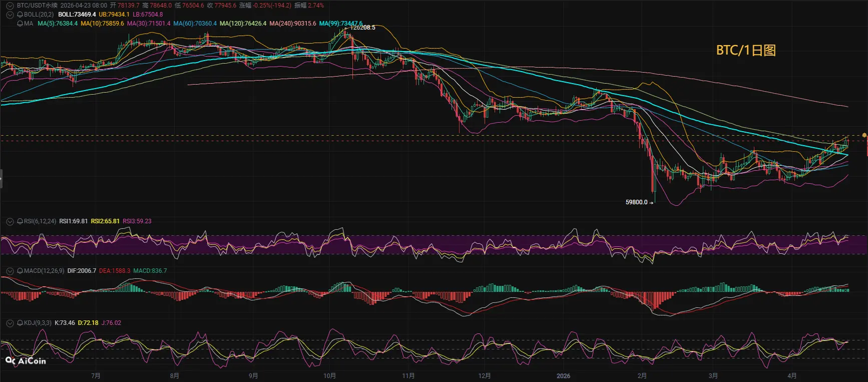Click the MACD:836.7 histogram reading

click(x=150, y=271)
